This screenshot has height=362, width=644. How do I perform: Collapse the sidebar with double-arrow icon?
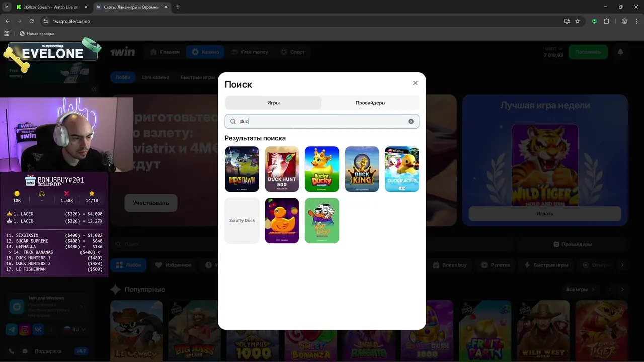click(x=94, y=89)
